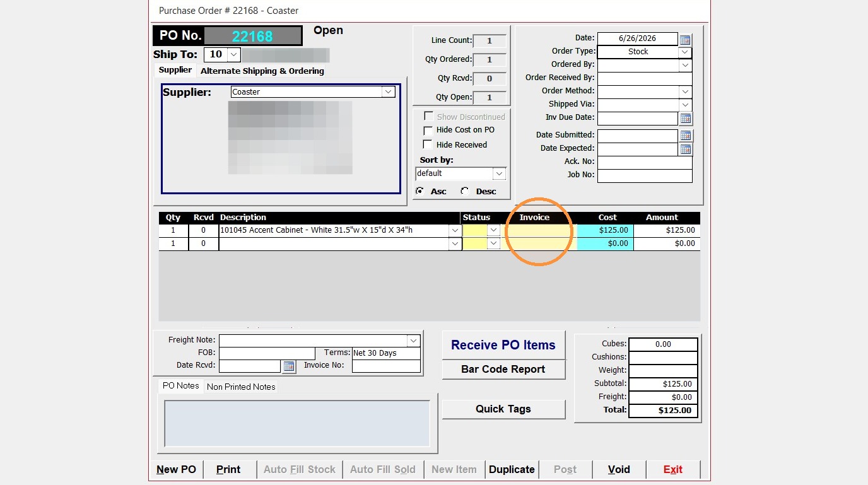Expand the Supplier dropdown showing Coaster

(389, 92)
